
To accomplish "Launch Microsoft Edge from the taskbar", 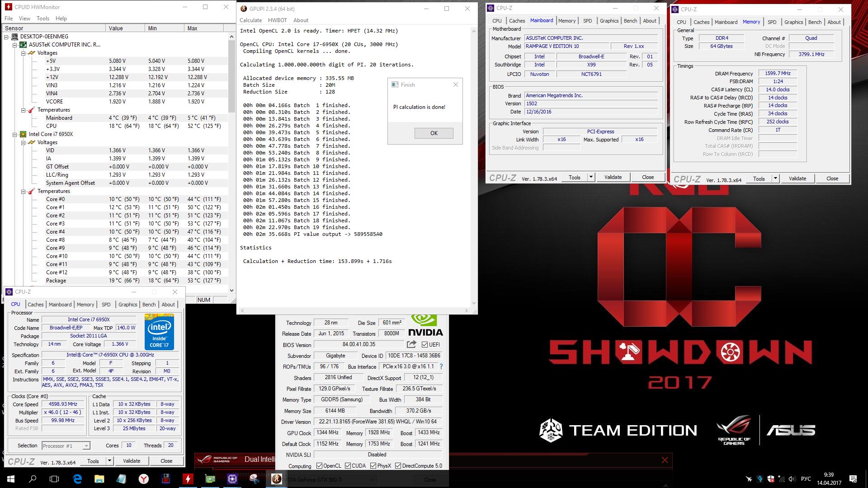I will 77,479.
